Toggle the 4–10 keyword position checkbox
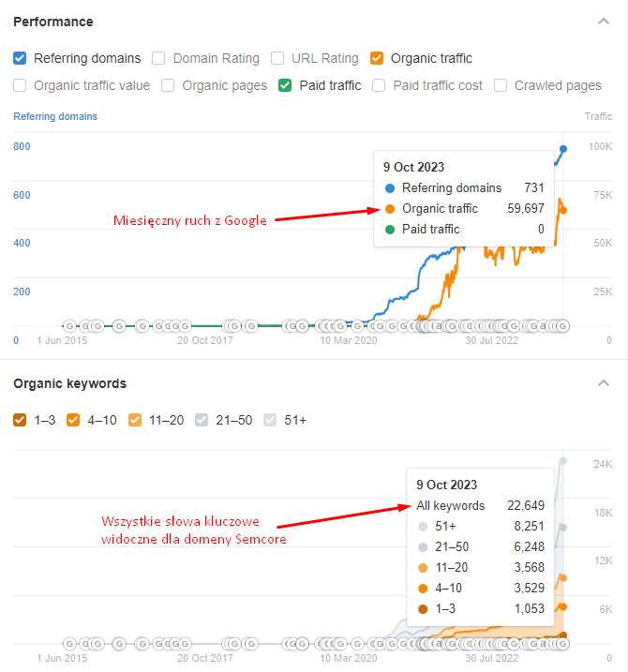This screenshot has height=672, width=628. click(73, 420)
